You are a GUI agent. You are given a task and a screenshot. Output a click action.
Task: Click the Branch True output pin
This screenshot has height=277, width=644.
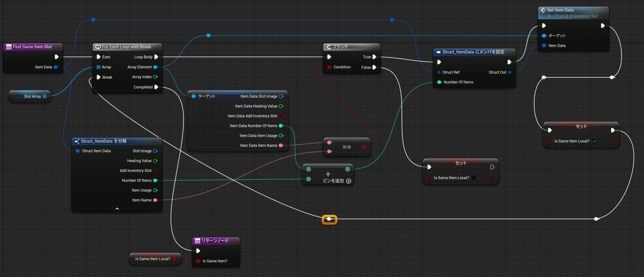point(374,57)
